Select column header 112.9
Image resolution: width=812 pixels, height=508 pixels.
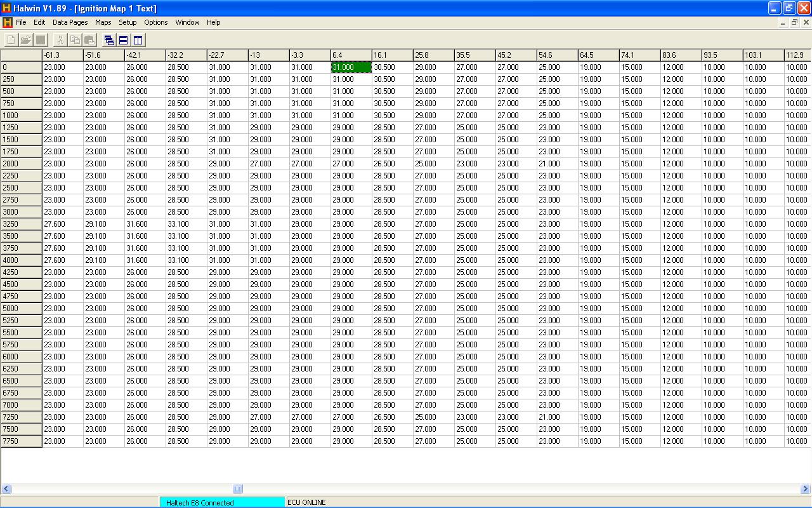point(798,55)
